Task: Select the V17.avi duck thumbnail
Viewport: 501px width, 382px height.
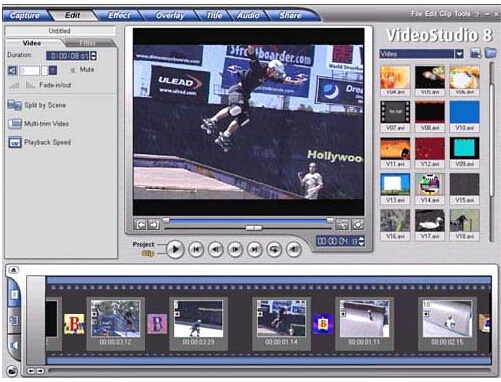Action: click(x=430, y=224)
